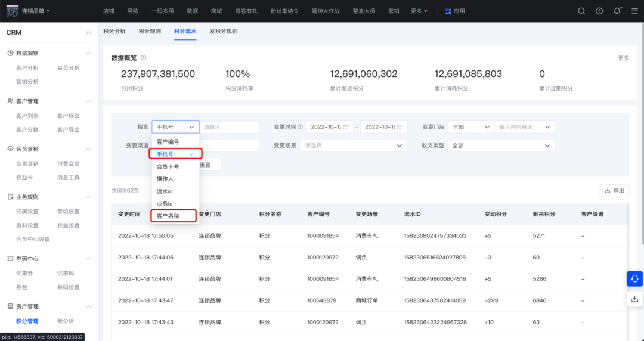Click the 数据概览 info icon
This screenshot has width=644, height=341.
143,58
